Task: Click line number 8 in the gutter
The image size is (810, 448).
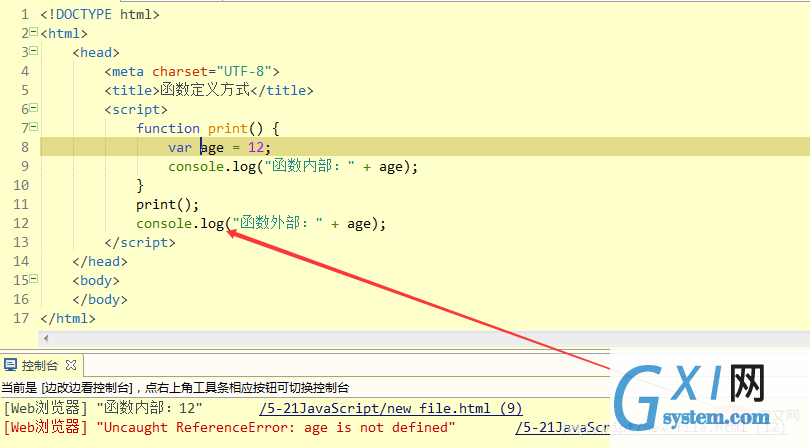Action: [25, 147]
